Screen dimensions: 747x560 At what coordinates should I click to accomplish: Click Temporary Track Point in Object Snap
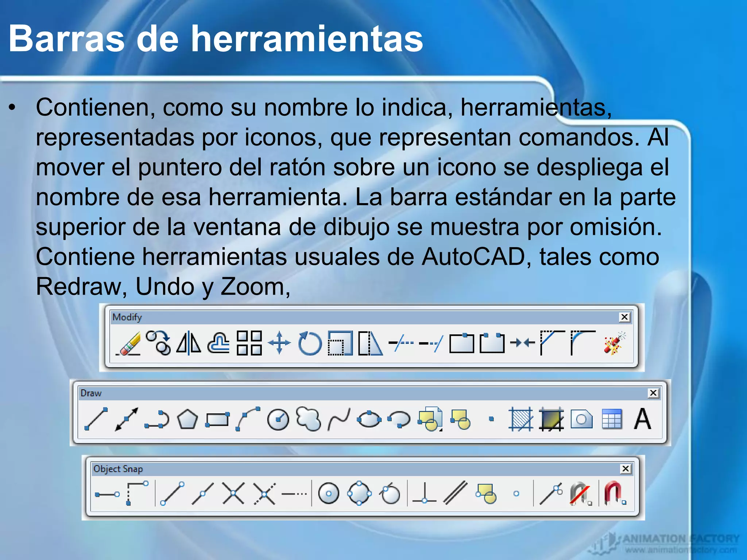[x=107, y=494]
